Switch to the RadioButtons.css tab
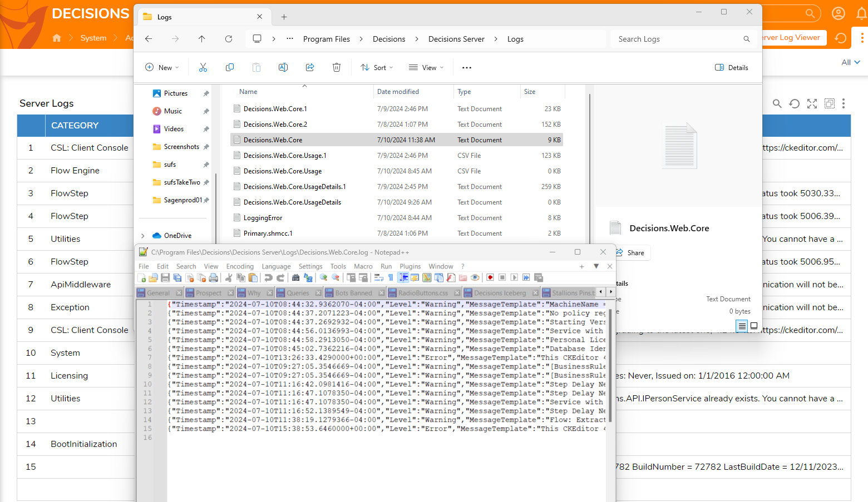Viewport: 868px width, 502px height. click(423, 293)
